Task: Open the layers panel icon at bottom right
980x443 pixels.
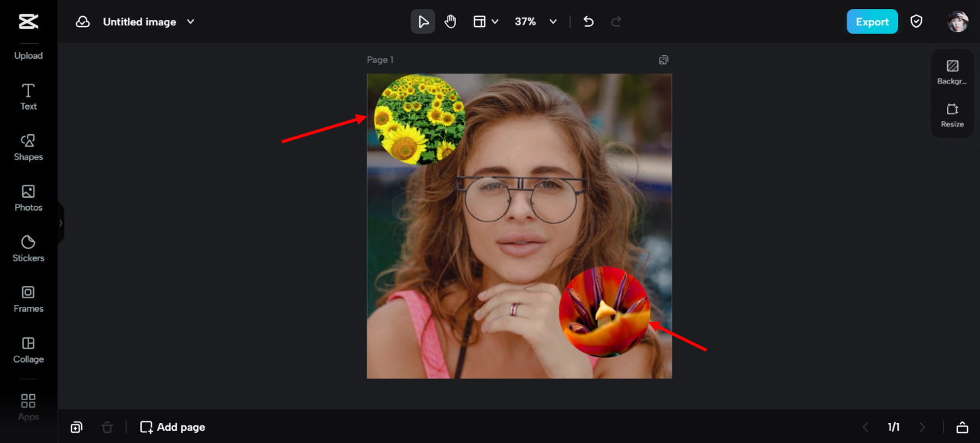Action: pyautogui.click(x=962, y=427)
